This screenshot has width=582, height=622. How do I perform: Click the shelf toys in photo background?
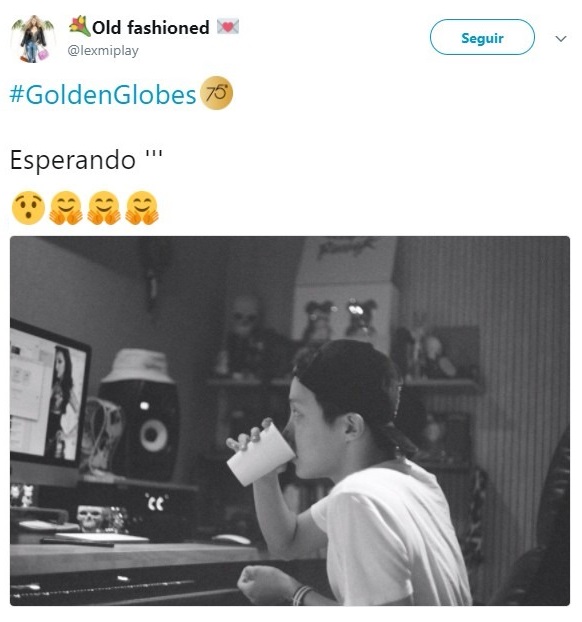pyautogui.click(x=341, y=319)
